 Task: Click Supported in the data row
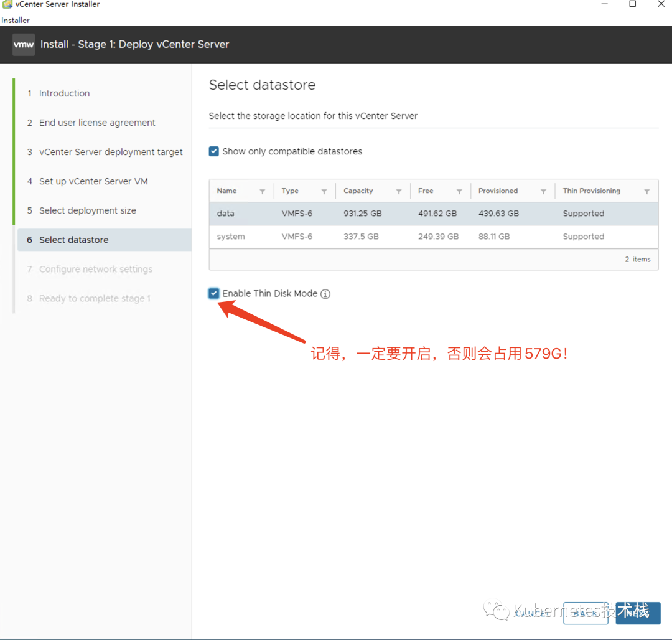(583, 214)
